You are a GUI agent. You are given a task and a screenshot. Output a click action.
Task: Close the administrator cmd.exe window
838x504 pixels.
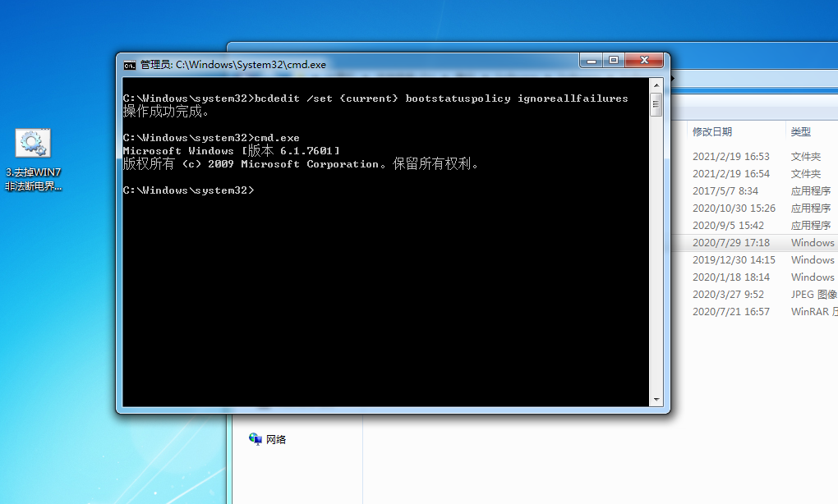point(643,61)
